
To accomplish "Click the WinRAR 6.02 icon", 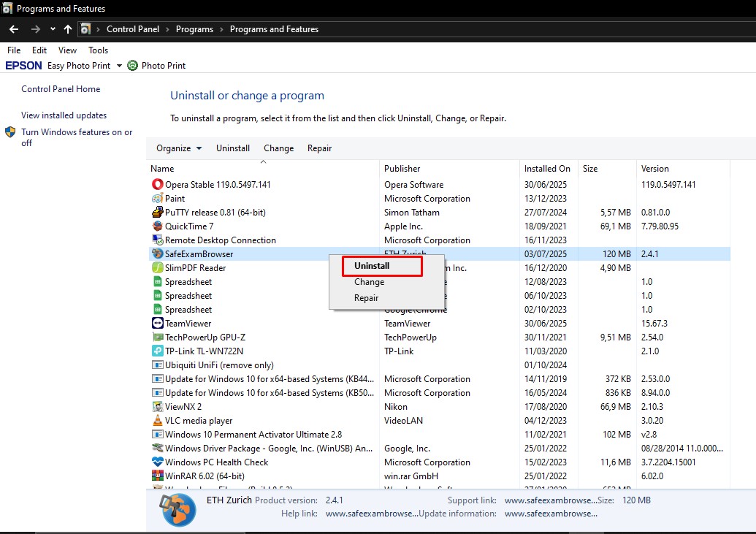I will tap(157, 476).
